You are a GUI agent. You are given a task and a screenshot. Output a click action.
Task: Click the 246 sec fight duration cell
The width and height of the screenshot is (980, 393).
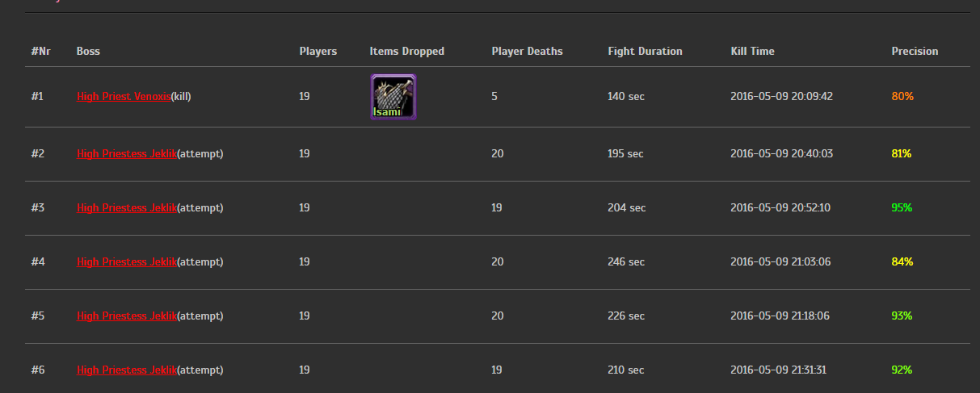[x=626, y=261]
